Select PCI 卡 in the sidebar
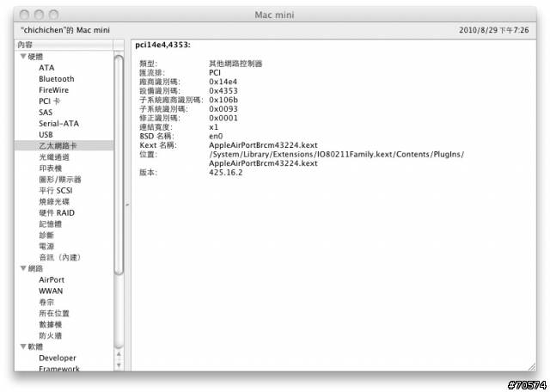 (x=50, y=101)
